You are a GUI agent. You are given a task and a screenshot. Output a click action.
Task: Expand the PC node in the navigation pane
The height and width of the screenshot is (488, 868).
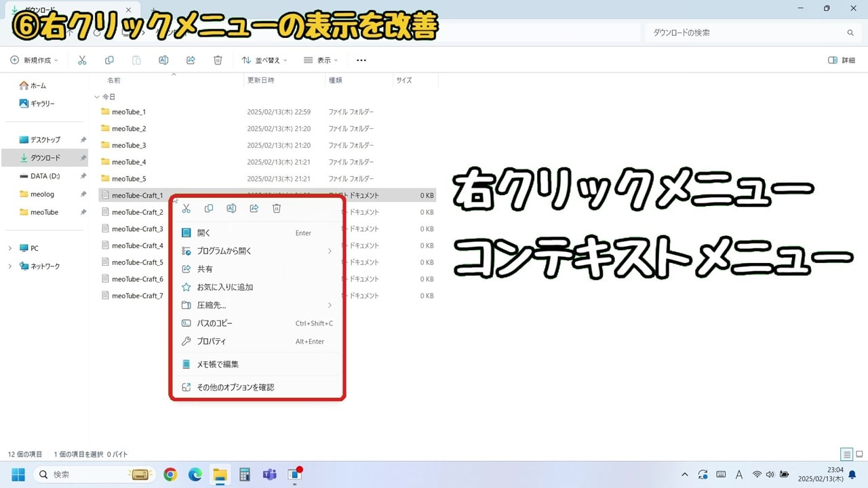click(x=9, y=248)
